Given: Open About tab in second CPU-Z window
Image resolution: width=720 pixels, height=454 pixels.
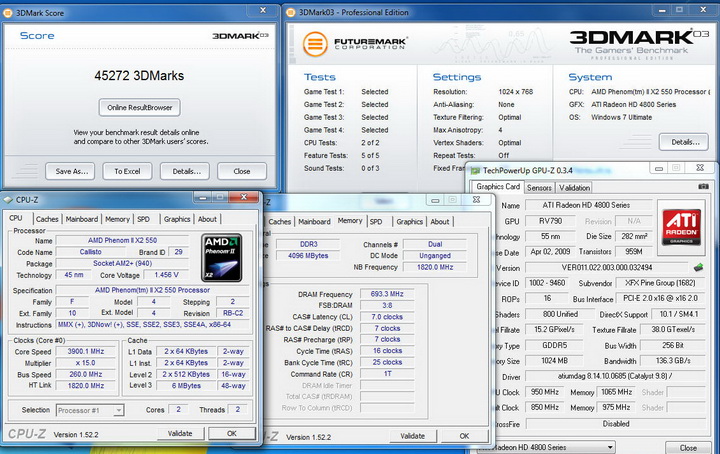Looking at the screenshot, I should [x=439, y=222].
